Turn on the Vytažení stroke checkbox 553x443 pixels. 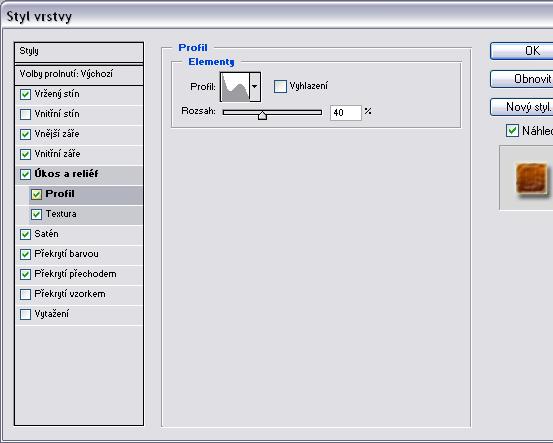point(25,314)
